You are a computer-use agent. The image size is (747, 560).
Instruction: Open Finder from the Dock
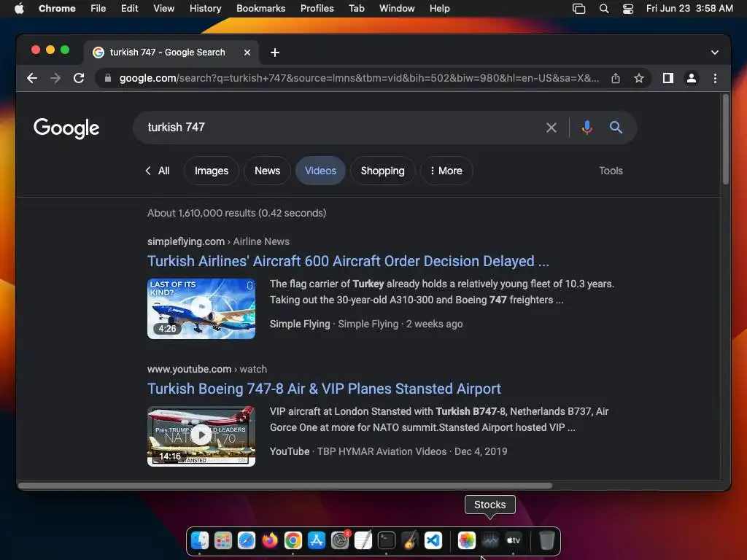(200, 540)
